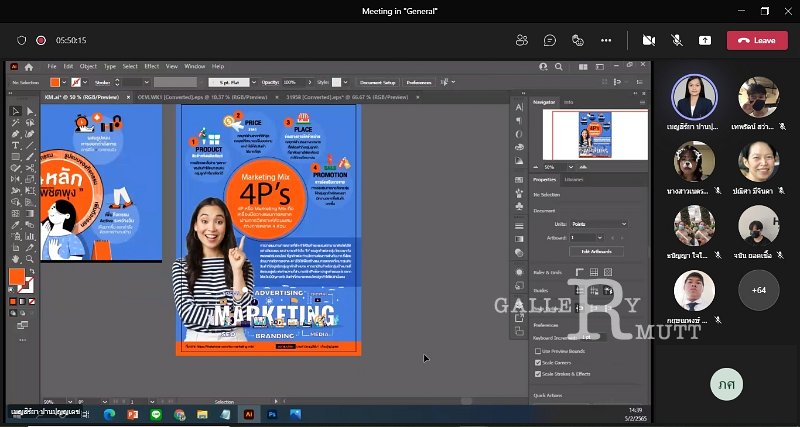Screen dimensions: 800x427
Task: Open the Artboard number dropdown
Action: [600, 238]
